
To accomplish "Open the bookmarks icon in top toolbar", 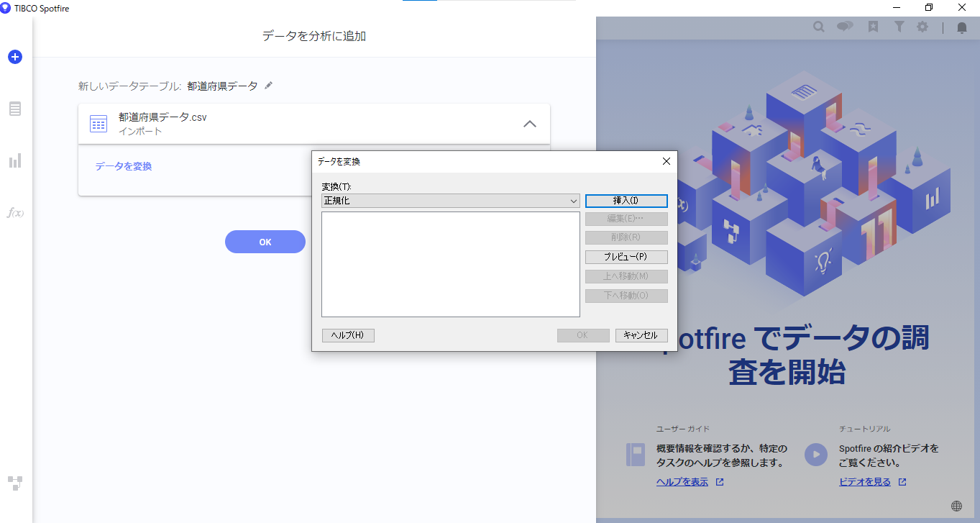I will click(873, 27).
